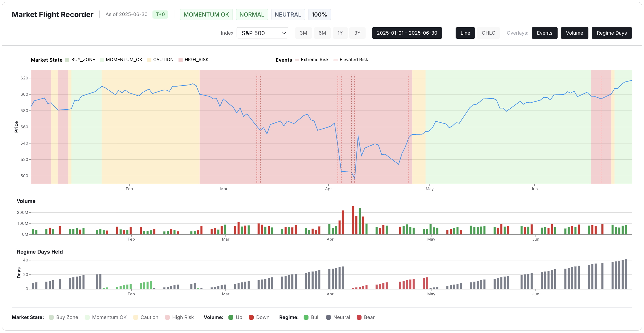
Task: Select the Line chart mode
Action: point(465,33)
